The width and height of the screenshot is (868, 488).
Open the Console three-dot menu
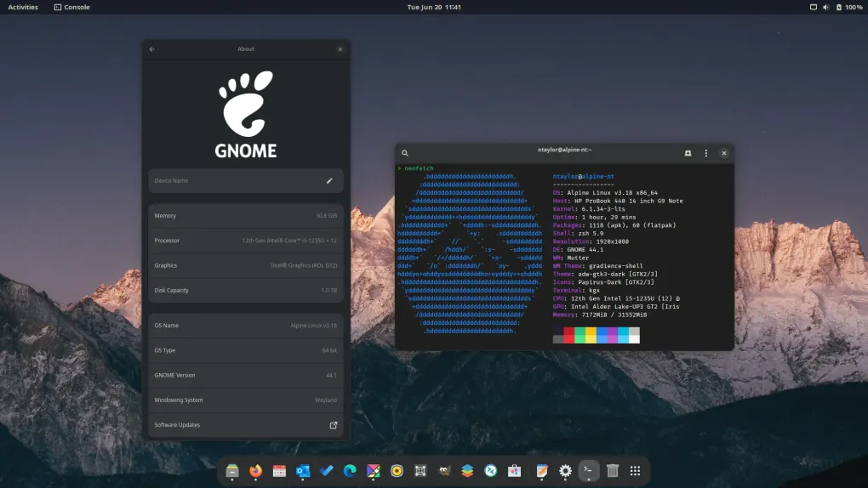[705, 153]
